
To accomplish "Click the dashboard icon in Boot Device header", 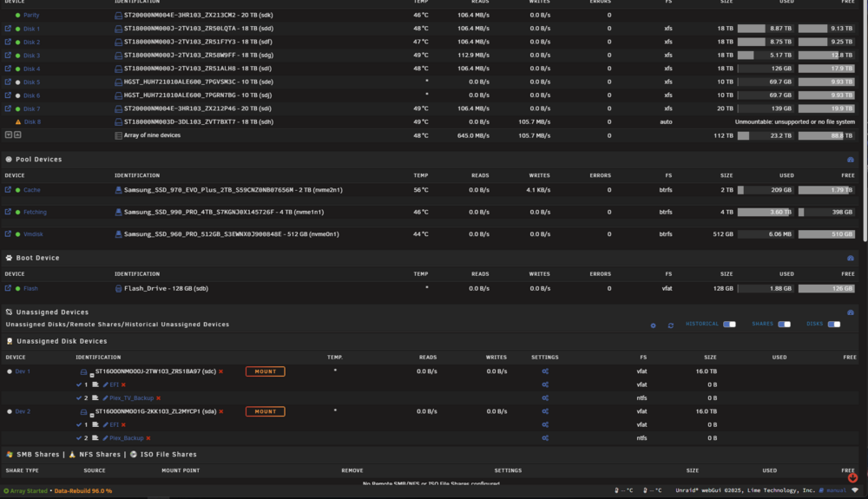I will (x=851, y=259).
